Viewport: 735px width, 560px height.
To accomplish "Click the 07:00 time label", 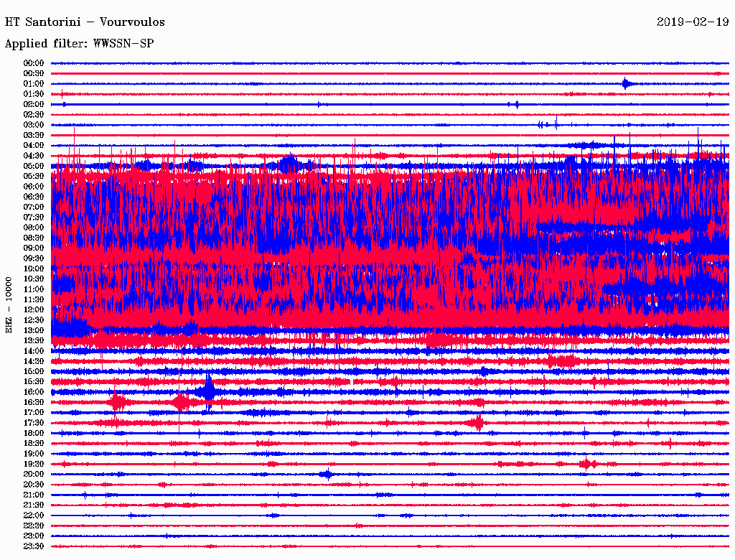I will [x=34, y=207].
